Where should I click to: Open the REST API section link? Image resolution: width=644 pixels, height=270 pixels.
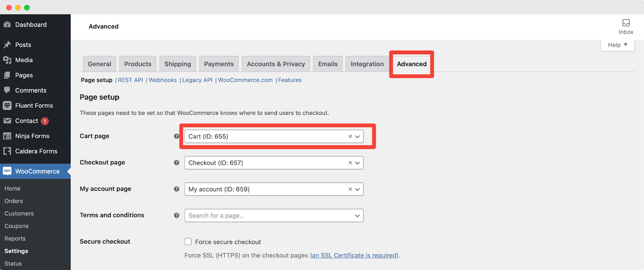130,80
